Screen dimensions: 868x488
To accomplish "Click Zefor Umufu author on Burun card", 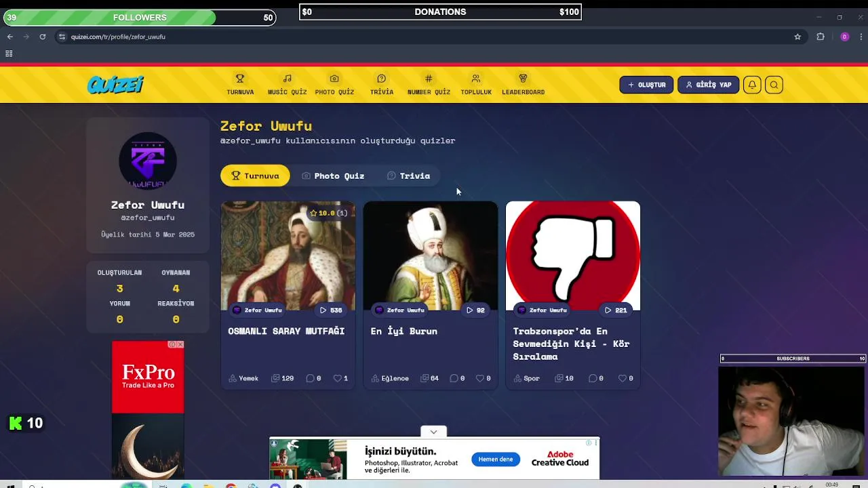I will click(x=399, y=310).
